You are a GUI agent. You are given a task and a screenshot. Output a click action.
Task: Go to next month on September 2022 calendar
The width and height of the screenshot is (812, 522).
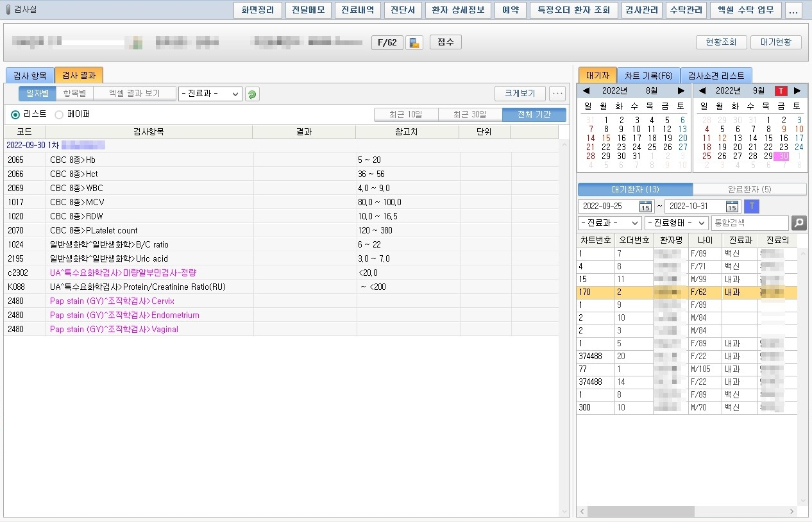[797, 91]
